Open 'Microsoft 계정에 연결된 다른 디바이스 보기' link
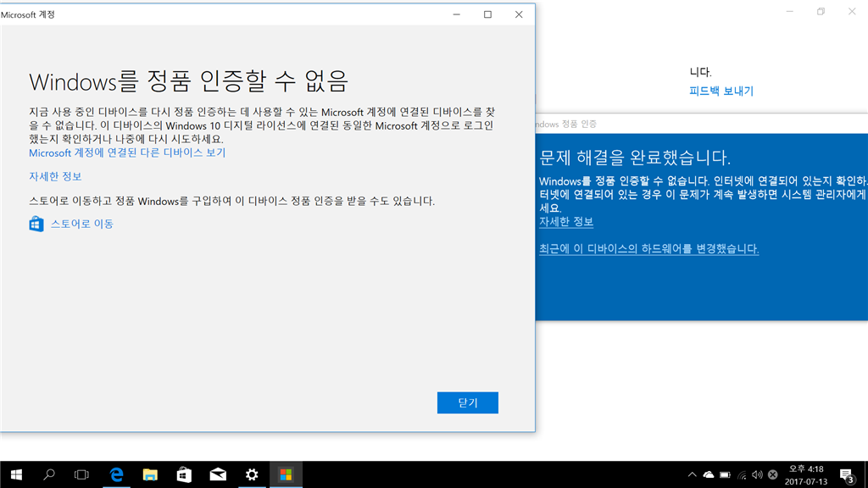868x488 pixels. coord(127,152)
